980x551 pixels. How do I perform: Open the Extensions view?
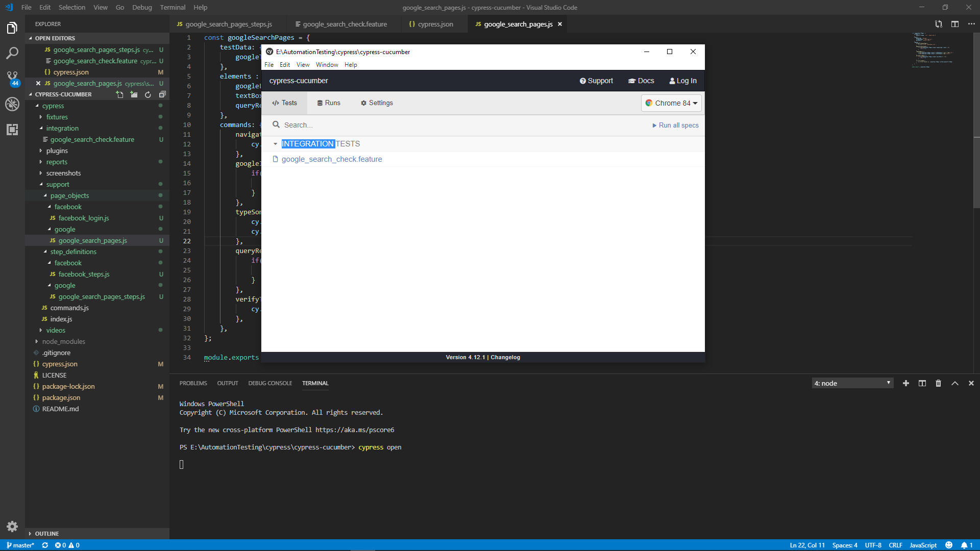tap(12, 130)
